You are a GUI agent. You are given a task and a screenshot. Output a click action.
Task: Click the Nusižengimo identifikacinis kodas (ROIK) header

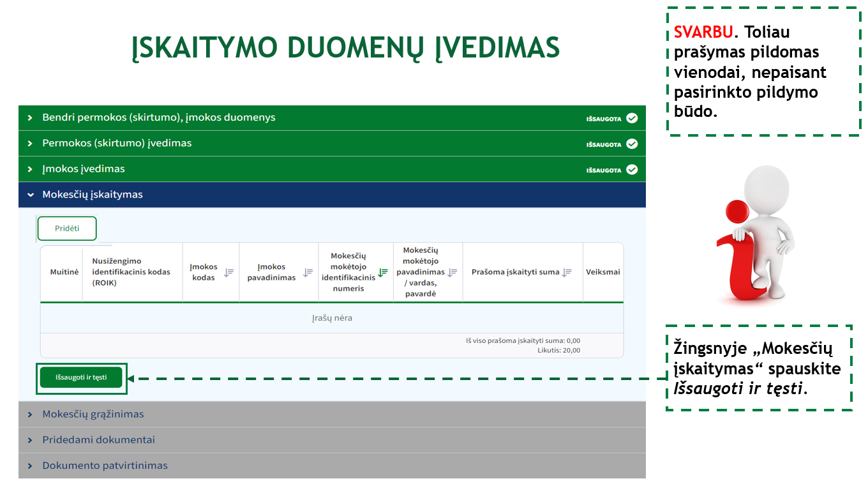131,271
